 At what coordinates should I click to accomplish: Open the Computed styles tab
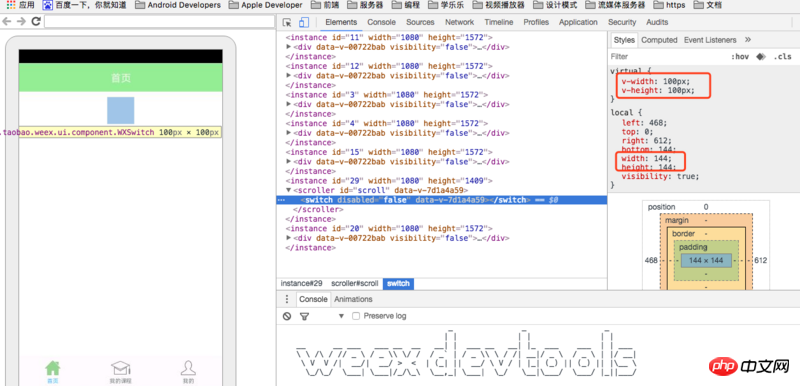[x=659, y=40]
